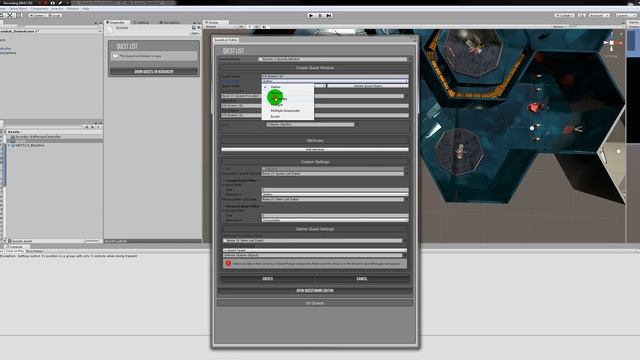This screenshot has width=640, height=360.
Task: Click into the Quest name field
Action: coord(335,76)
